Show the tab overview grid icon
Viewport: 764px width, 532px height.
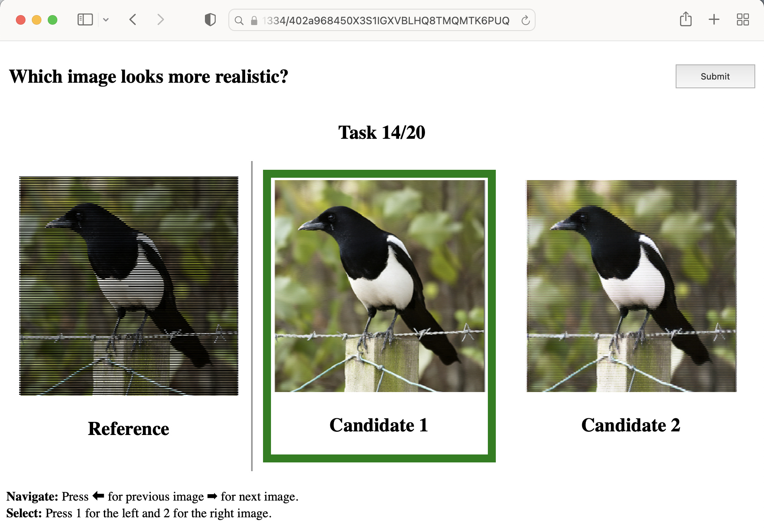pyautogui.click(x=743, y=19)
